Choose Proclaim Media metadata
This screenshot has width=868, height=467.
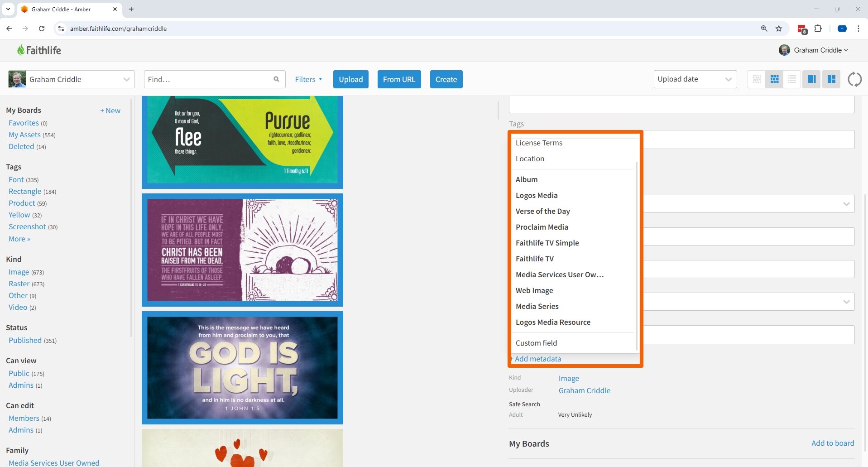(542, 227)
